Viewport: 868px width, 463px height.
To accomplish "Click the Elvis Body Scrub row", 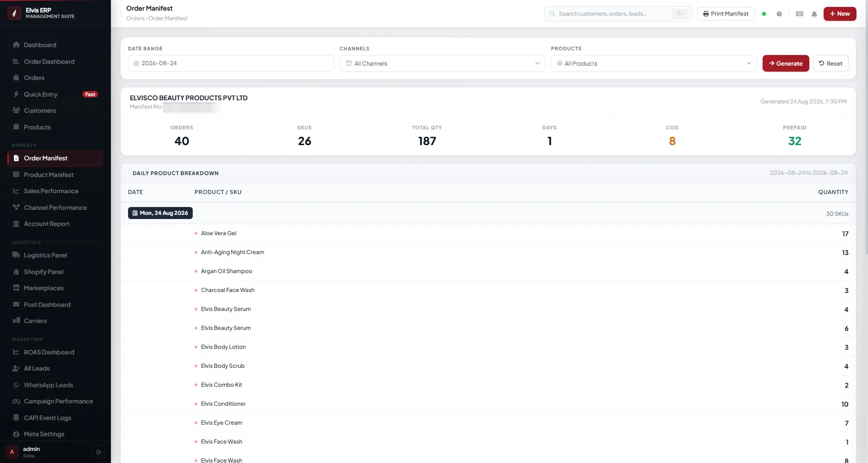I will pos(488,366).
